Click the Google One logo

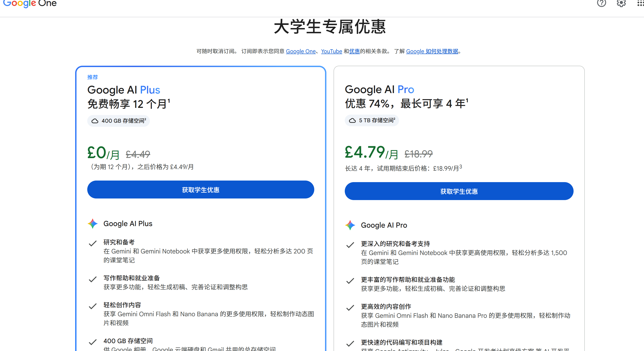pos(30,4)
